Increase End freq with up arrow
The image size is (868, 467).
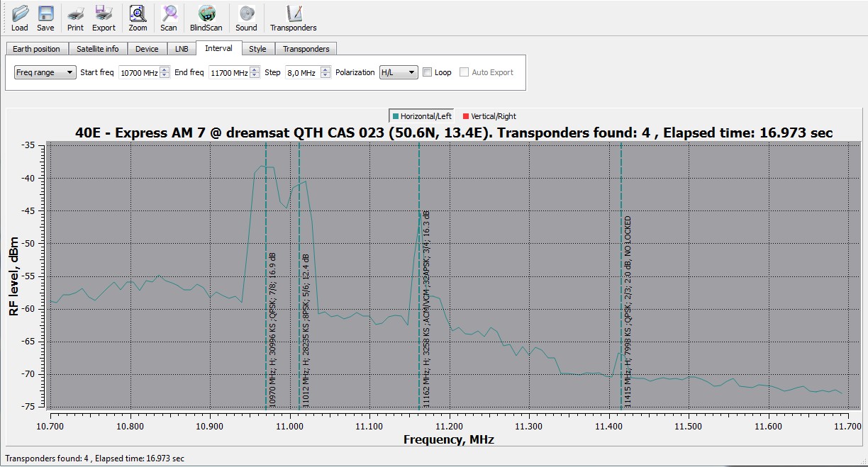(x=255, y=69)
